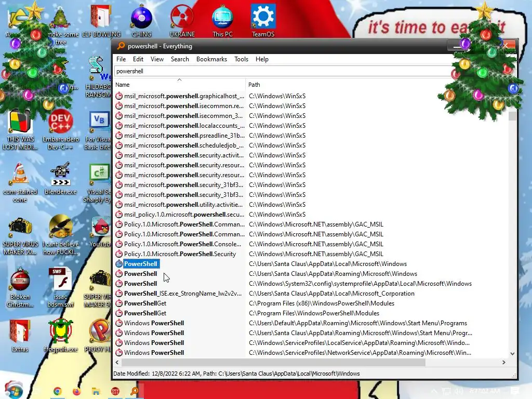Click the volume speaker tray icon

[459, 392]
